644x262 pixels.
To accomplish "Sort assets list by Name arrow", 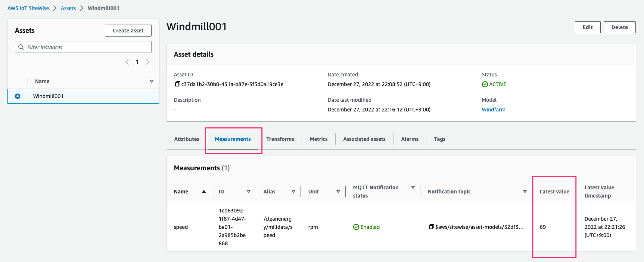I will (152, 81).
